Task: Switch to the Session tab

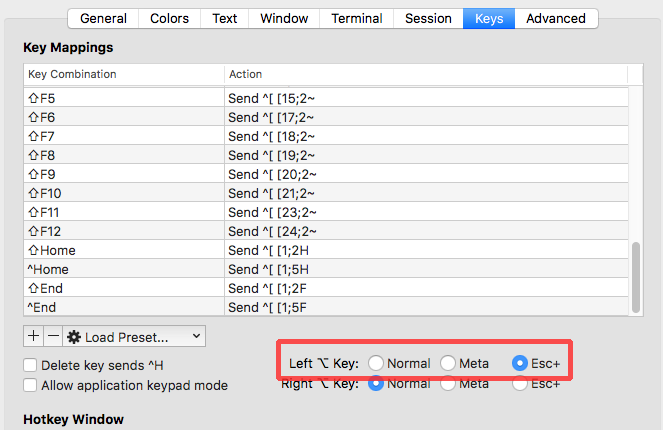Action: pos(428,19)
